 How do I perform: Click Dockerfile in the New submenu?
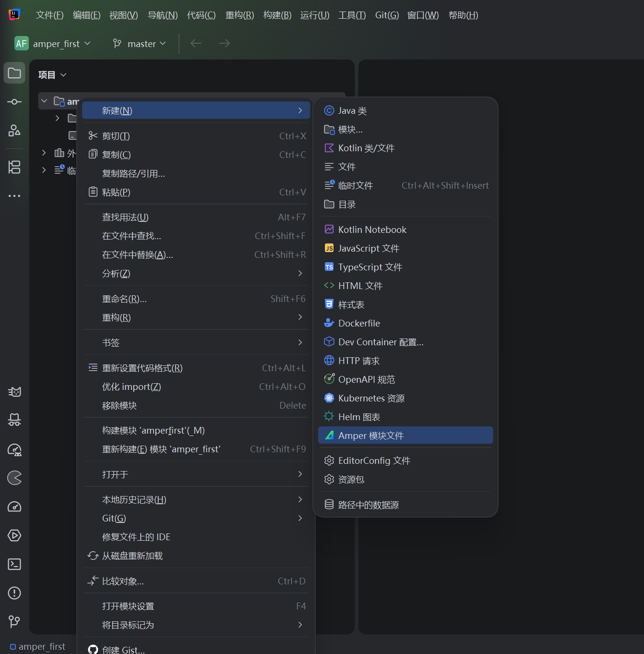(358, 323)
